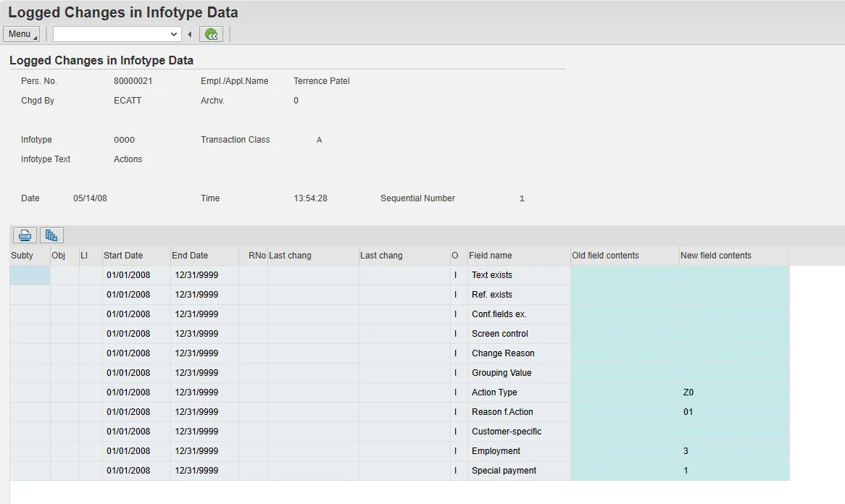Click the Reason f.Action field name cell
Image resolution: width=845 pixels, height=504 pixels.
click(502, 412)
